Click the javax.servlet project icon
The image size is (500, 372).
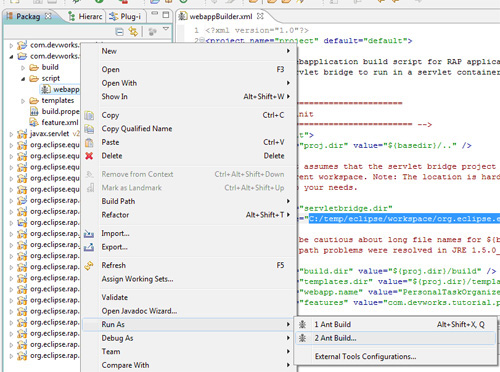[22, 134]
